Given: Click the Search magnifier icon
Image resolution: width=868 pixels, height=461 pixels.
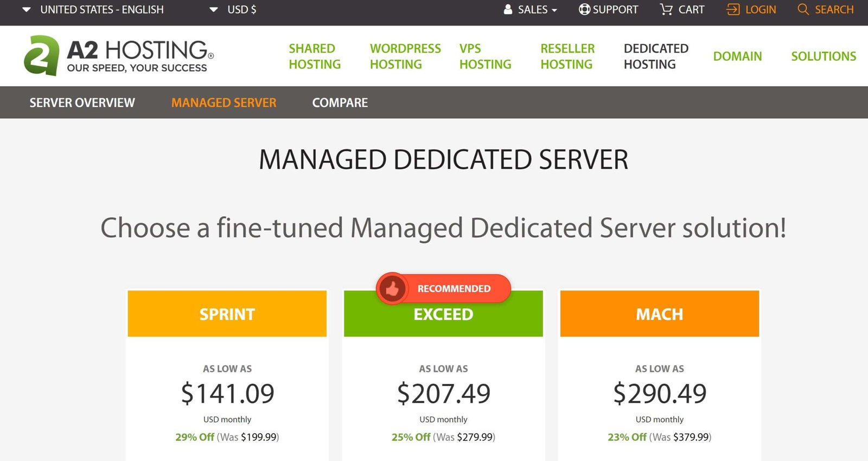Looking at the screenshot, I should [x=803, y=9].
